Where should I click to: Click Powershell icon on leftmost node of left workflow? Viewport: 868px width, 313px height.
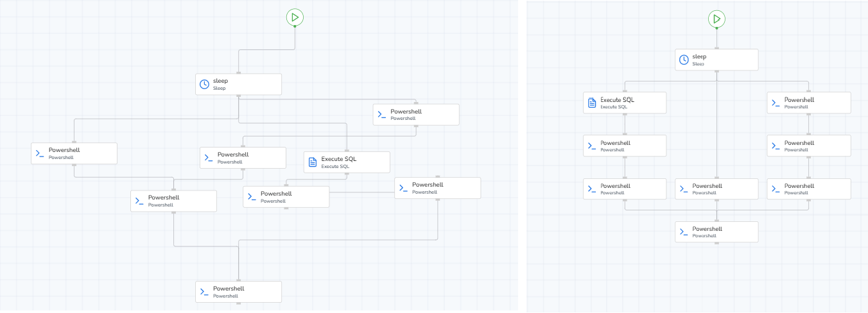pyautogui.click(x=40, y=153)
